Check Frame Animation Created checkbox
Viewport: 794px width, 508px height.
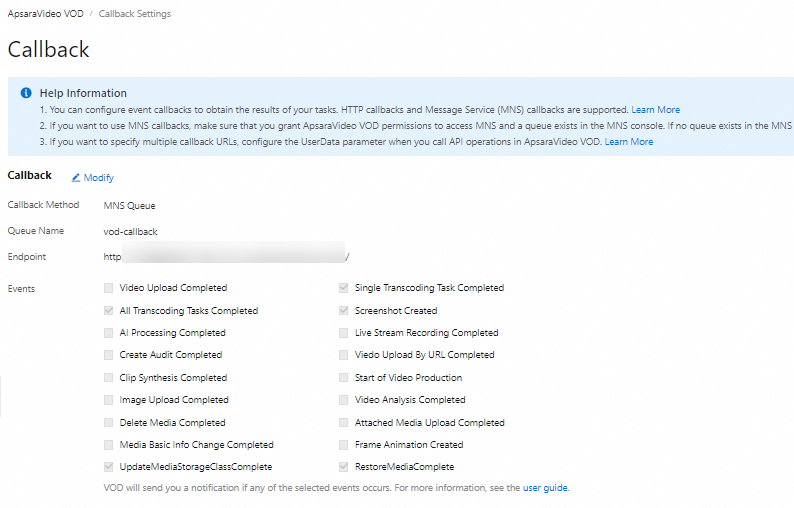344,445
